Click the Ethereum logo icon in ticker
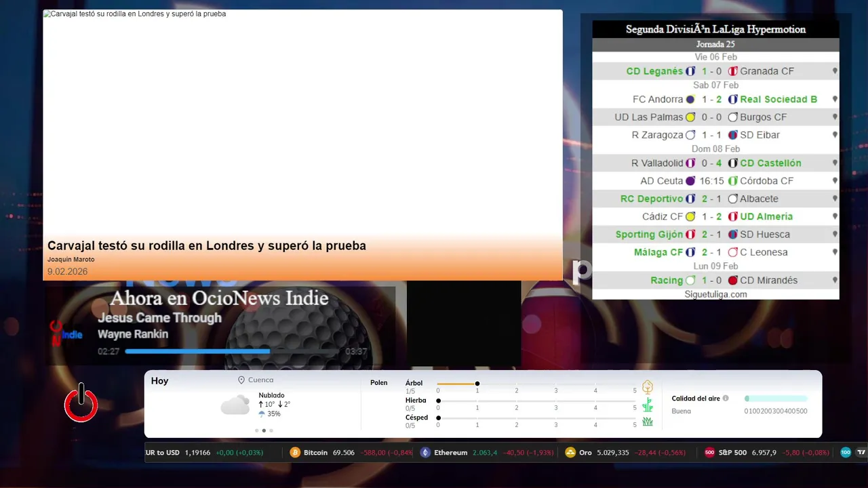This screenshot has height=488, width=868. click(425, 453)
